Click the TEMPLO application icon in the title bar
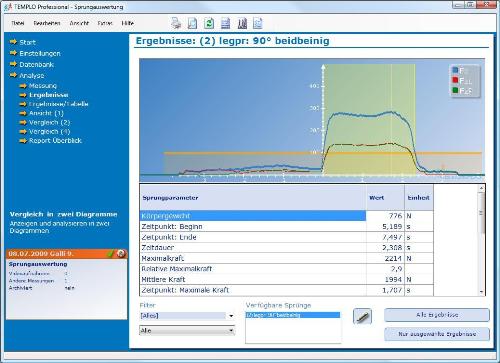Screen dimensions: 500x363 click(8, 7)
